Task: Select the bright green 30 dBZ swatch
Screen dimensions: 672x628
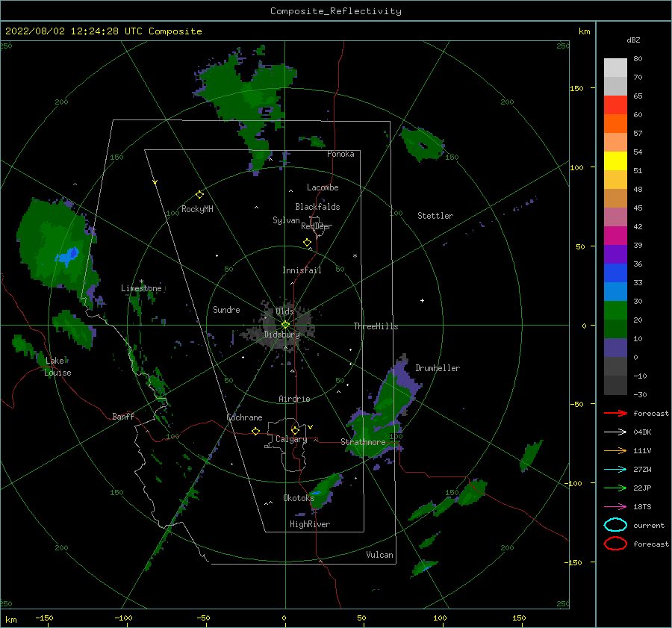Action: 615,310
